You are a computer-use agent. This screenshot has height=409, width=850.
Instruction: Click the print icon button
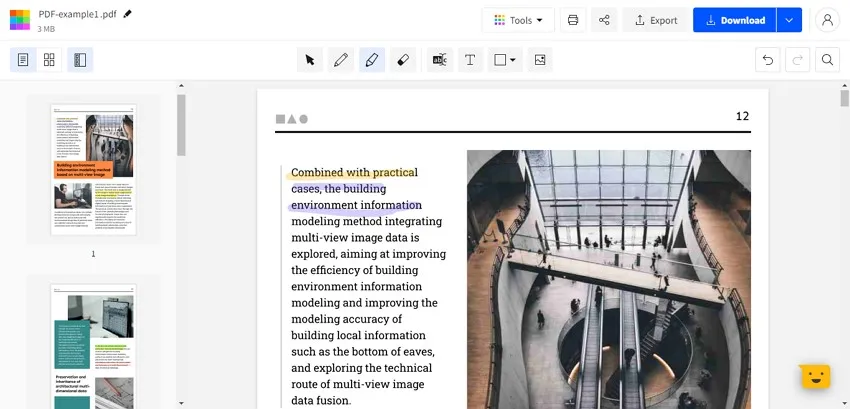pos(572,20)
